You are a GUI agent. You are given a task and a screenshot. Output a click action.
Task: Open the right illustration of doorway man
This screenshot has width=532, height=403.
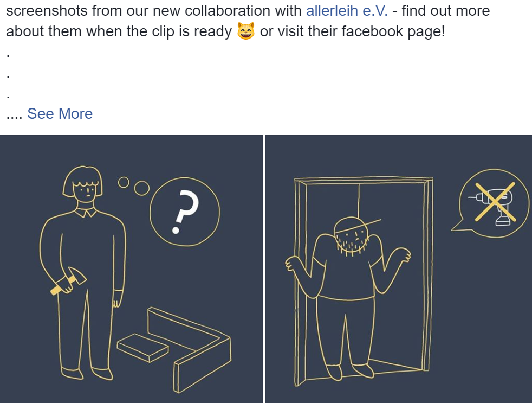tap(398, 269)
